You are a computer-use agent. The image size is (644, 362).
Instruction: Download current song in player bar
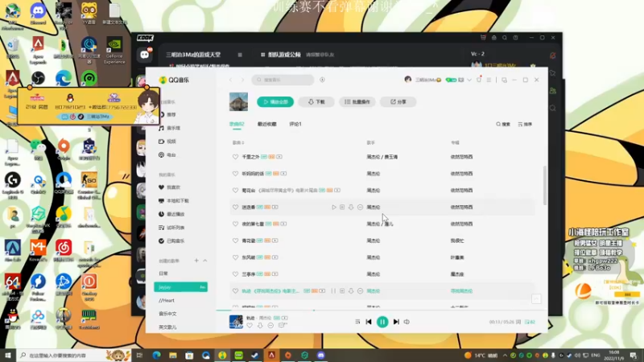coord(260,326)
